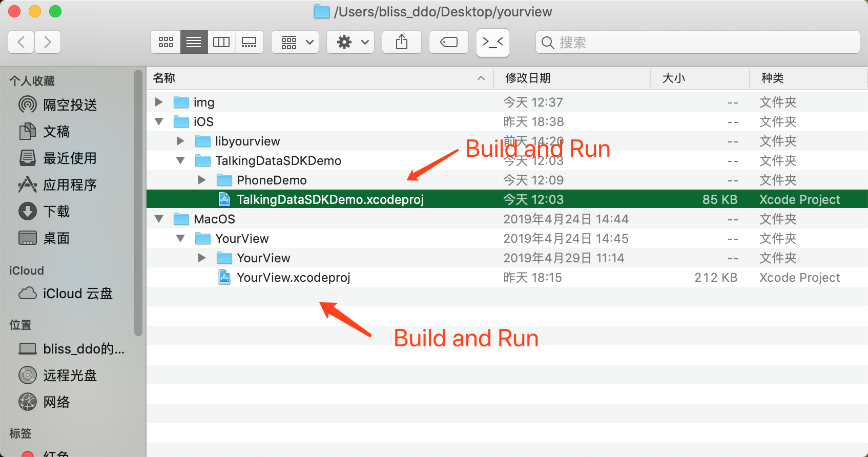Switch to gallery view
This screenshot has width=868, height=457.
pyautogui.click(x=249, y=42)
